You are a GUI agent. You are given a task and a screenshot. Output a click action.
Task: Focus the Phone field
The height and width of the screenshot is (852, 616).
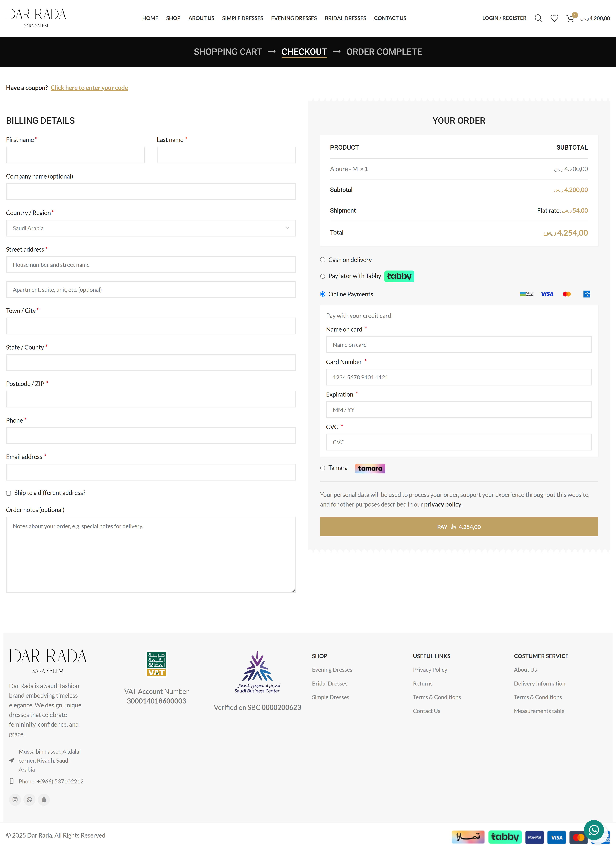coord(151,435)
